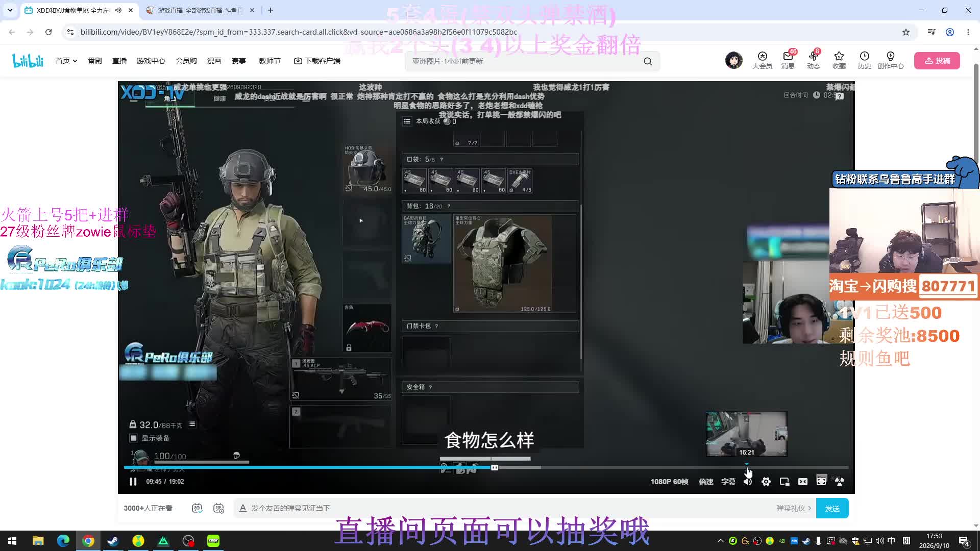The image size is (980, 551).
Task: Click the 发送 send button
Action: (x=832, y=508)
